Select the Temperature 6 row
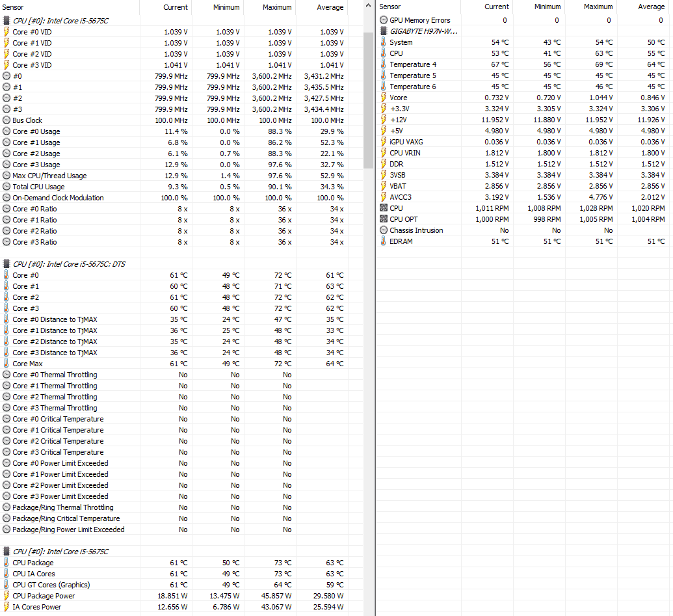Screen dimensions: 673x616 point(524,87)
